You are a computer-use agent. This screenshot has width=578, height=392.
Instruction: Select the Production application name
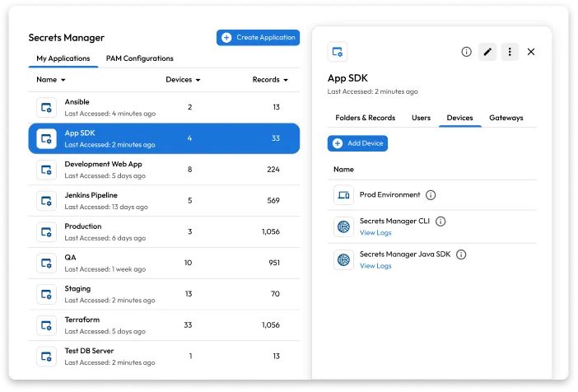(x=83, y=226)
